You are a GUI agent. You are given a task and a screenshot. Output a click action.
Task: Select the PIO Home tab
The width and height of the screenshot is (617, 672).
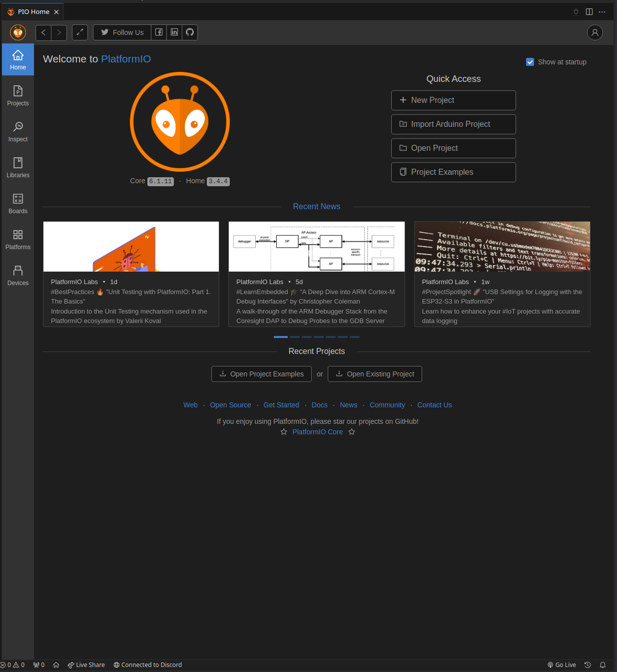(x=33, y=12)
